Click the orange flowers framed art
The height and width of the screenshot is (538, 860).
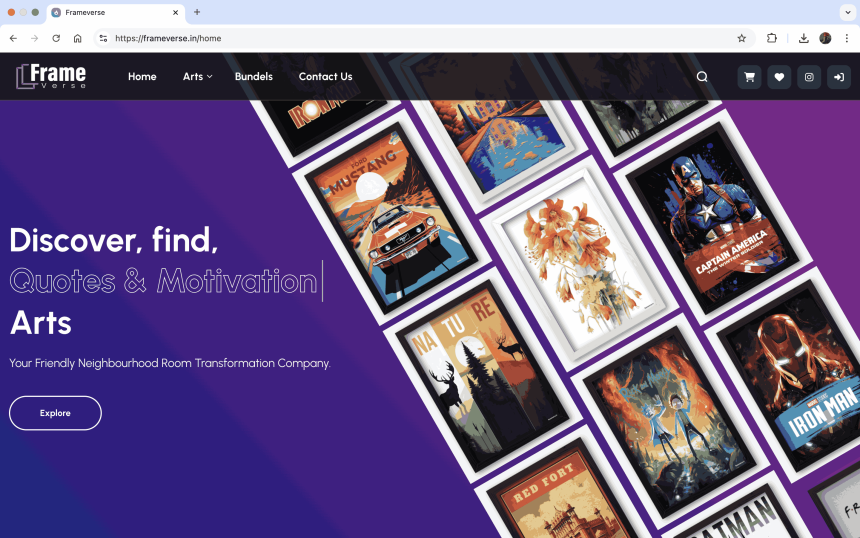coord(579,264)
